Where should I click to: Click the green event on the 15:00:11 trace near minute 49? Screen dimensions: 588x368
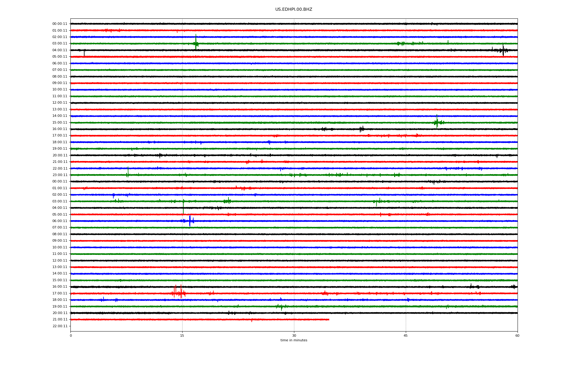[437, 122]
